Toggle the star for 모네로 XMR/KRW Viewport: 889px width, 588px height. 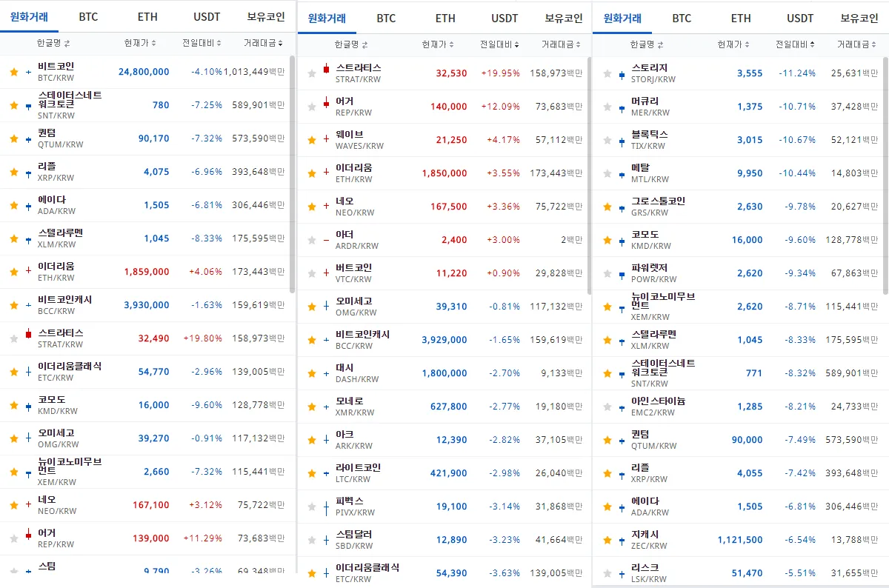311,407
